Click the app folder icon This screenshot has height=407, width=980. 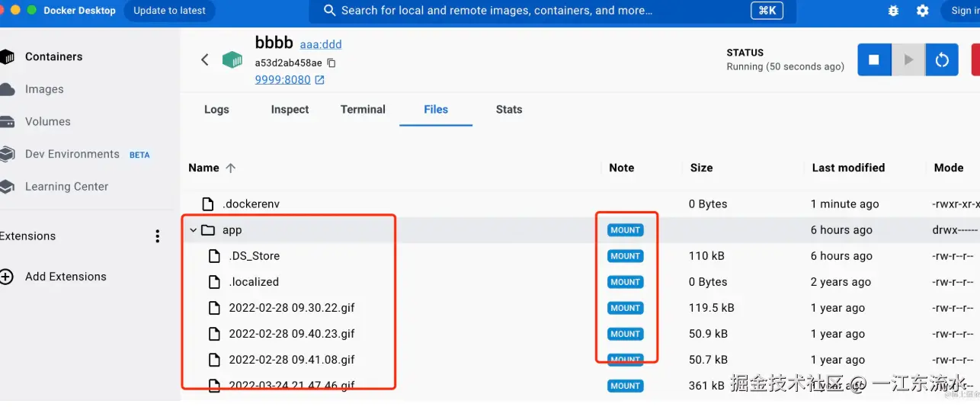coord(208,230)
